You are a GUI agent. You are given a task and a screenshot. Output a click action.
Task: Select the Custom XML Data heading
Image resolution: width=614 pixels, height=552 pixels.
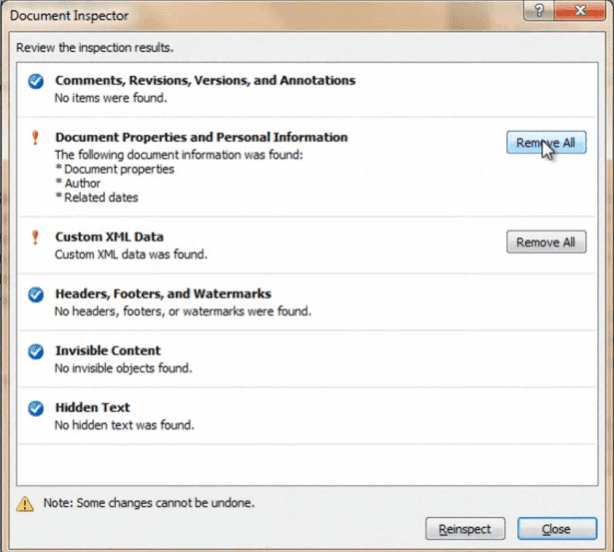tap(109, 237)
